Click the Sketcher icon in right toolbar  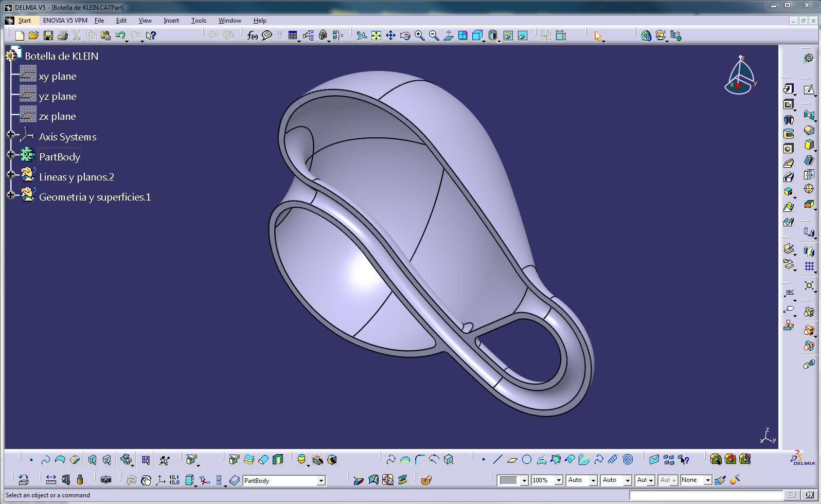point(809,89)
